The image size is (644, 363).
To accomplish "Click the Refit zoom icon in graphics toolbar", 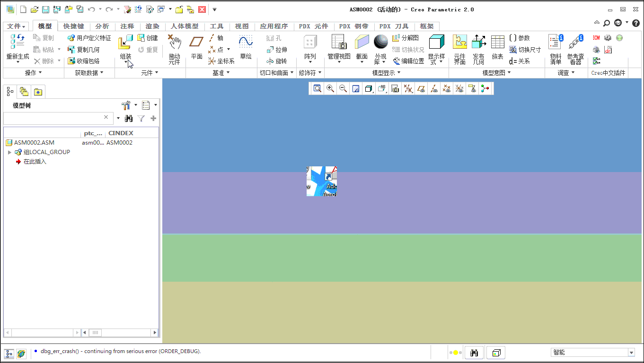I will click(x=318, y=88).
